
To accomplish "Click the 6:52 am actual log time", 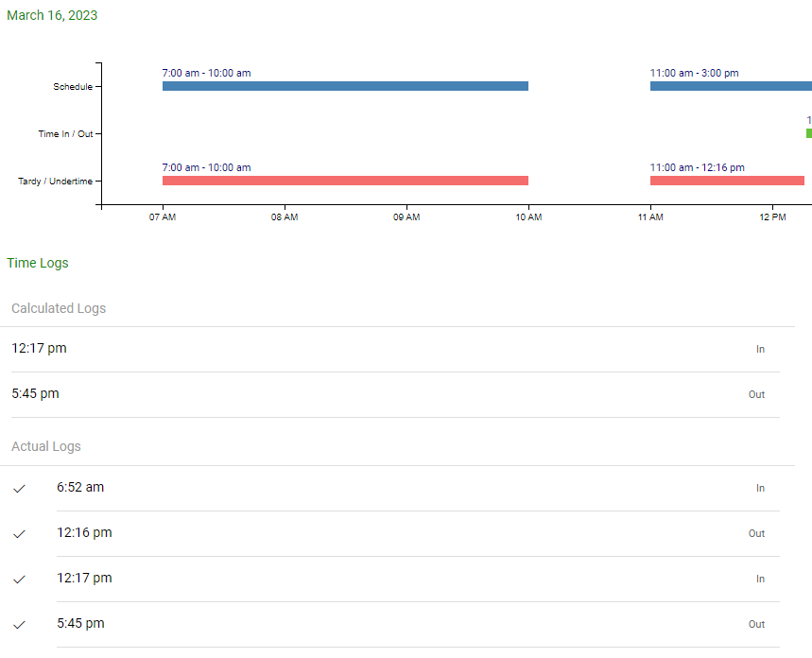I will click(80, 488).
